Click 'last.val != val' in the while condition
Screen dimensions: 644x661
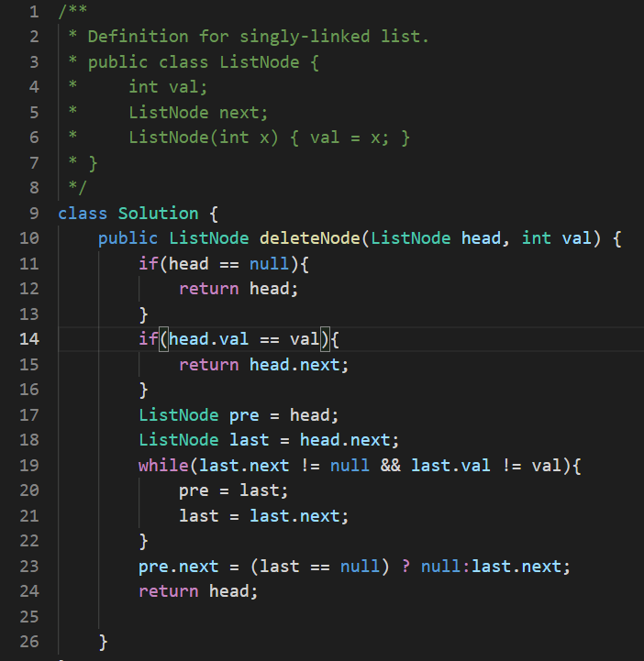click(486, 466)
